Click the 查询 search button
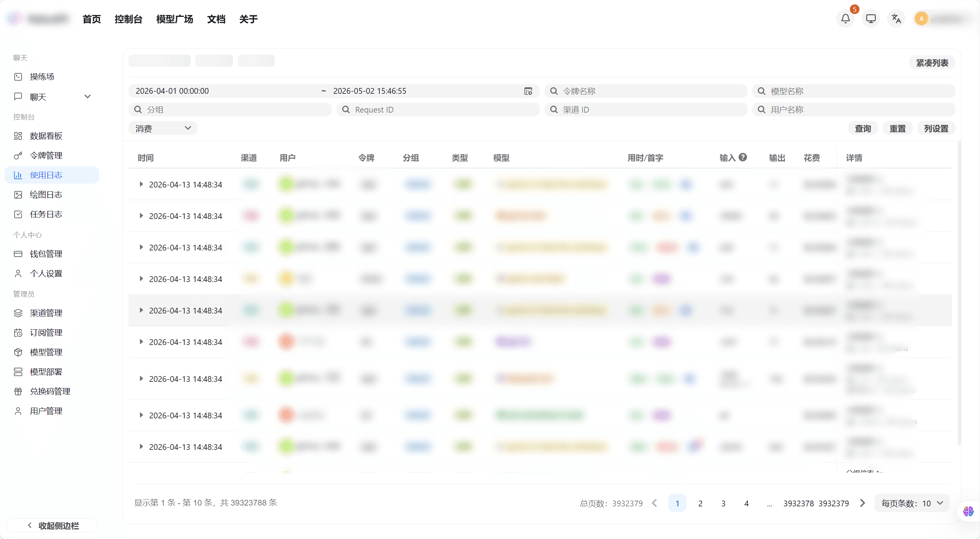 point(862,128)
